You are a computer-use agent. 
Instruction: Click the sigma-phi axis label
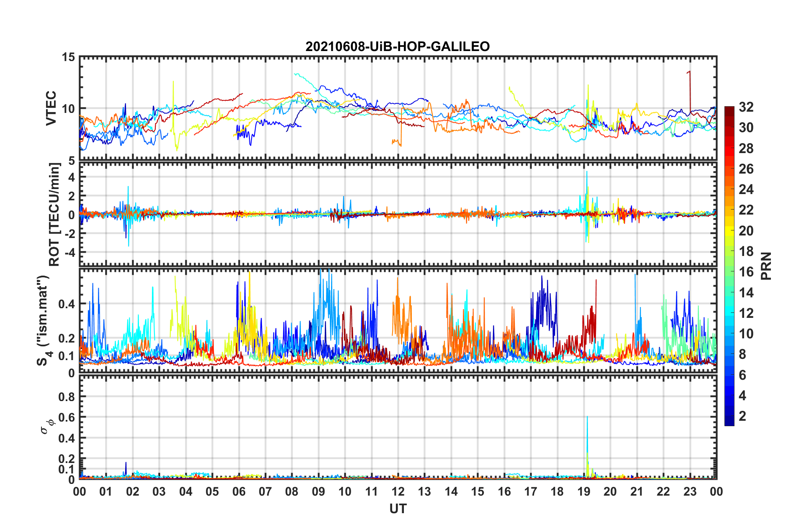[x=48, y=427]
